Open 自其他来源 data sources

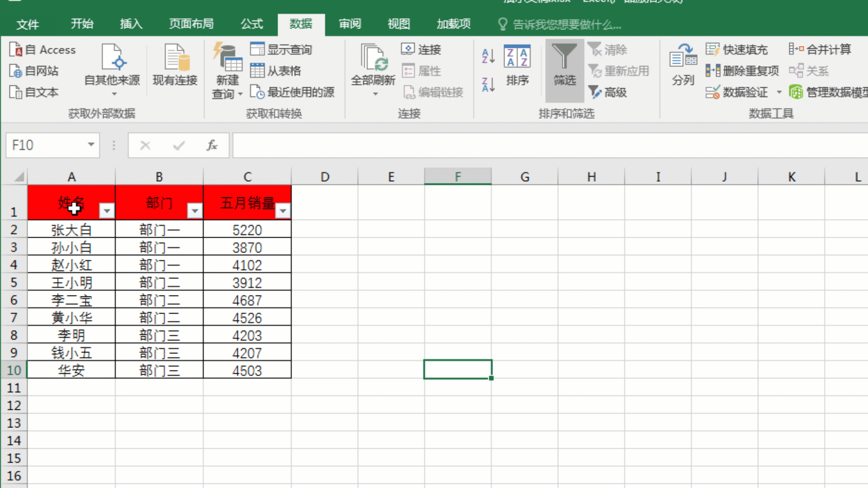(x=112, y=70)
